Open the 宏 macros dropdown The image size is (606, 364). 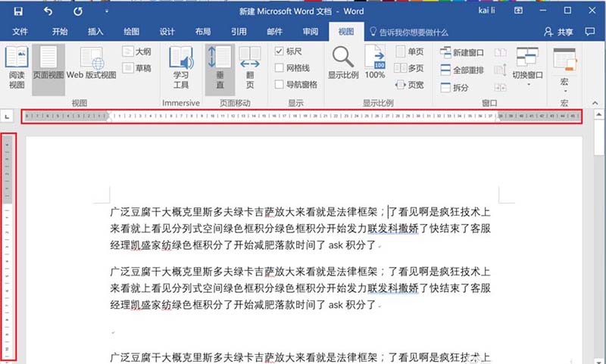(x=564, y=70)
